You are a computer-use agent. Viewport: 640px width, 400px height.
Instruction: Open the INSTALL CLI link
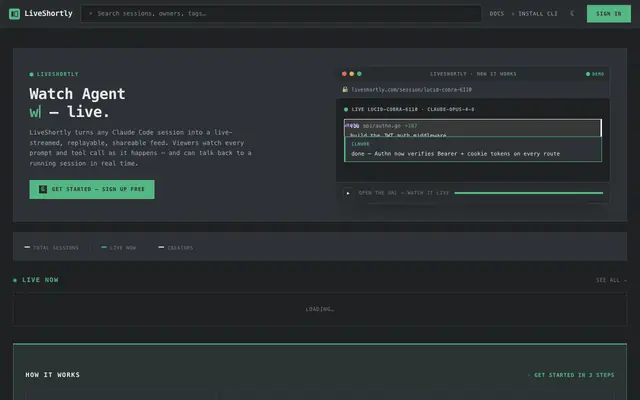pyautogui.click(x=537, y=13)
